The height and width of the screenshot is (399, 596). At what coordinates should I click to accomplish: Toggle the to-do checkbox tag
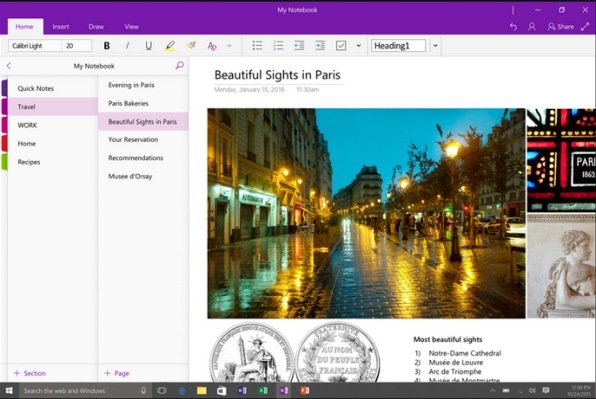click(x=341, y=46)
